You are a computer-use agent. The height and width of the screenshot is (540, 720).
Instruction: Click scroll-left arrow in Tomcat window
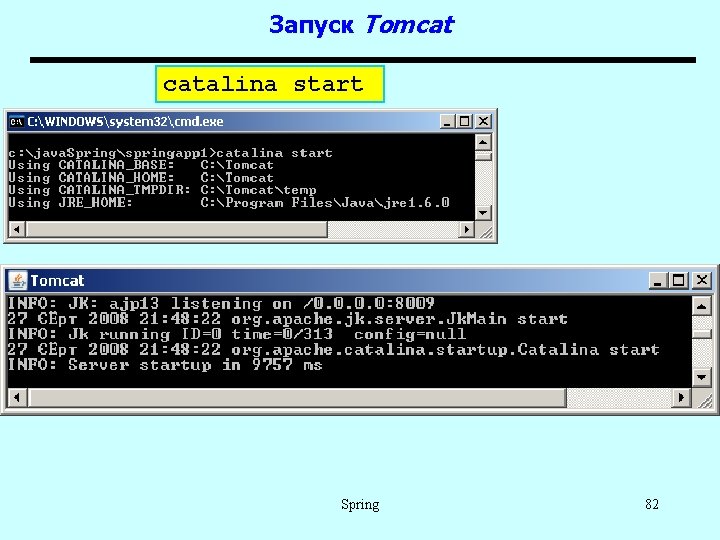point(17,397)
